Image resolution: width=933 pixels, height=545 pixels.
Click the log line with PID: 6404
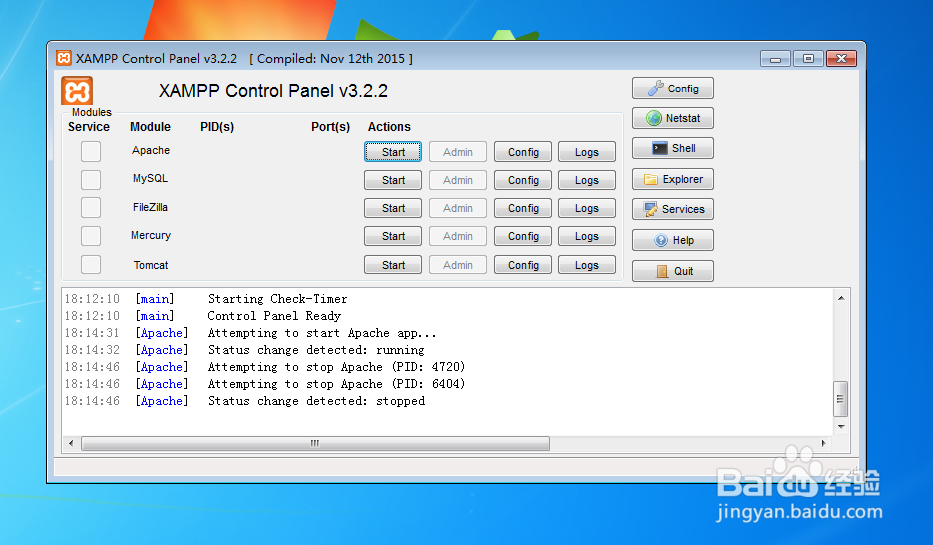(x=336, y=384)
